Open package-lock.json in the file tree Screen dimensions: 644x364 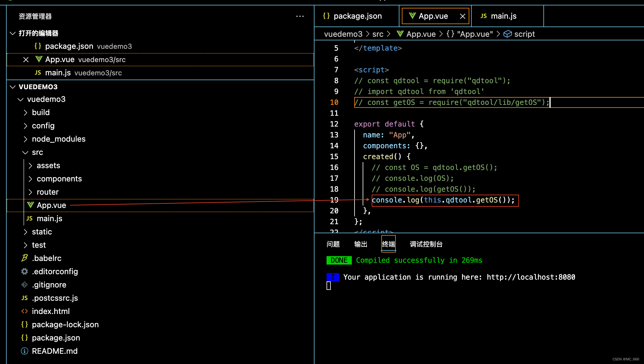tap(65, 325)
